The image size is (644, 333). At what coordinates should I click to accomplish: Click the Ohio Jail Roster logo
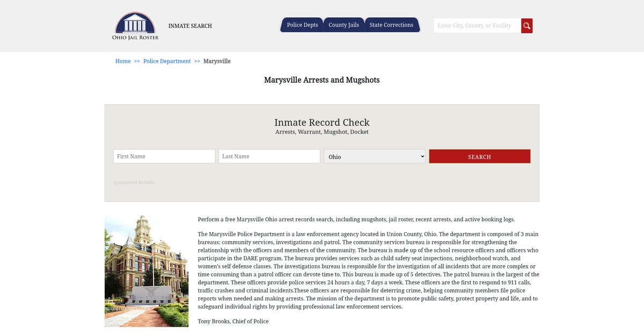pos(135,26)
